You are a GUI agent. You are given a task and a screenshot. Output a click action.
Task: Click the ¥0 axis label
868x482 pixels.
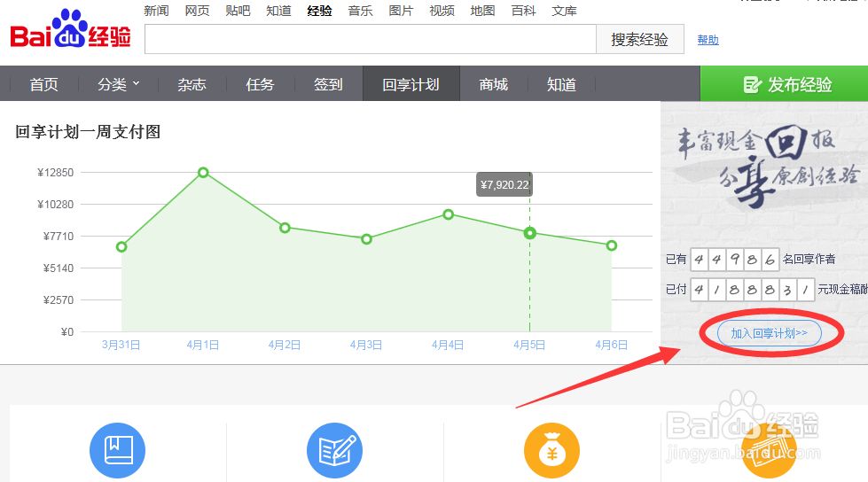click(x=67, y=332)
